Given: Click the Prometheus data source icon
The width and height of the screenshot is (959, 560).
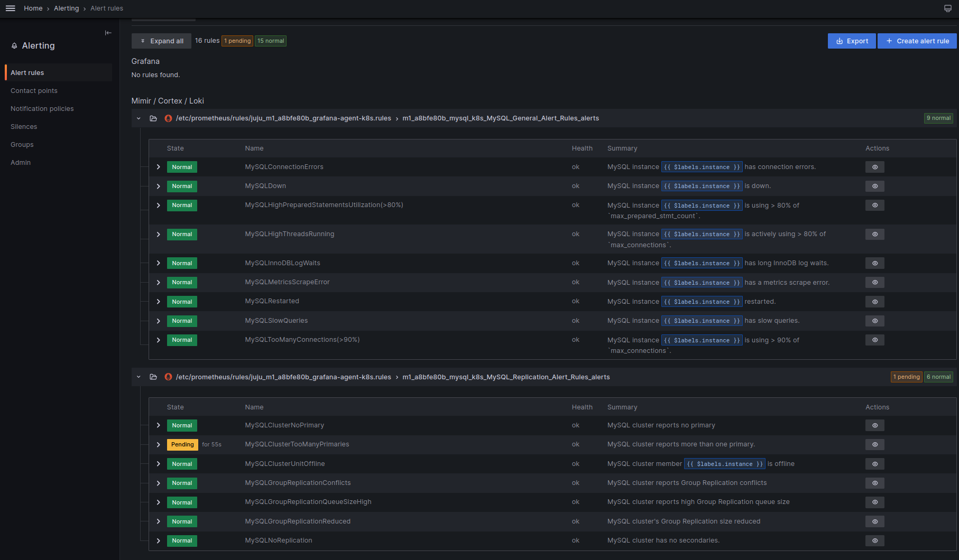Looking at the screenshot, I should click(168, 118).
